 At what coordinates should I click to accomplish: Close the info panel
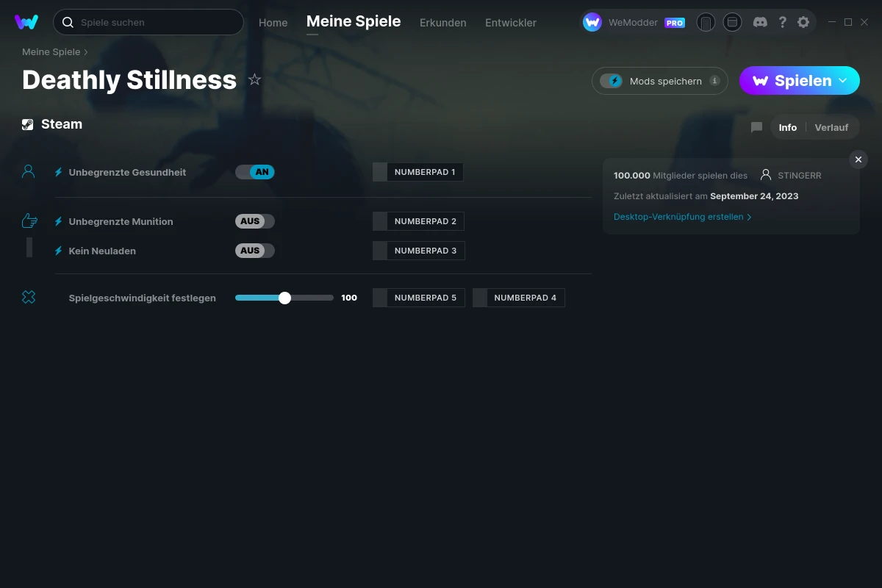858,159
